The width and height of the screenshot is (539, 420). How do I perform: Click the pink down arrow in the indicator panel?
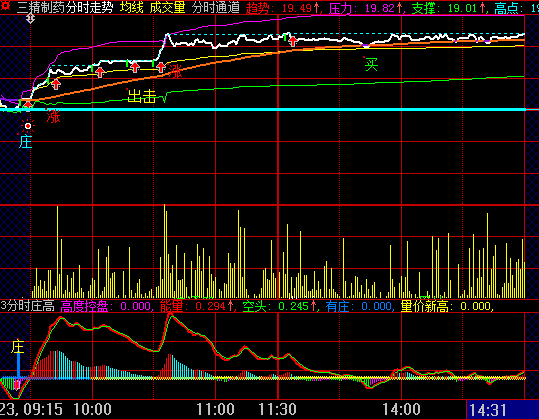(16, 384)
